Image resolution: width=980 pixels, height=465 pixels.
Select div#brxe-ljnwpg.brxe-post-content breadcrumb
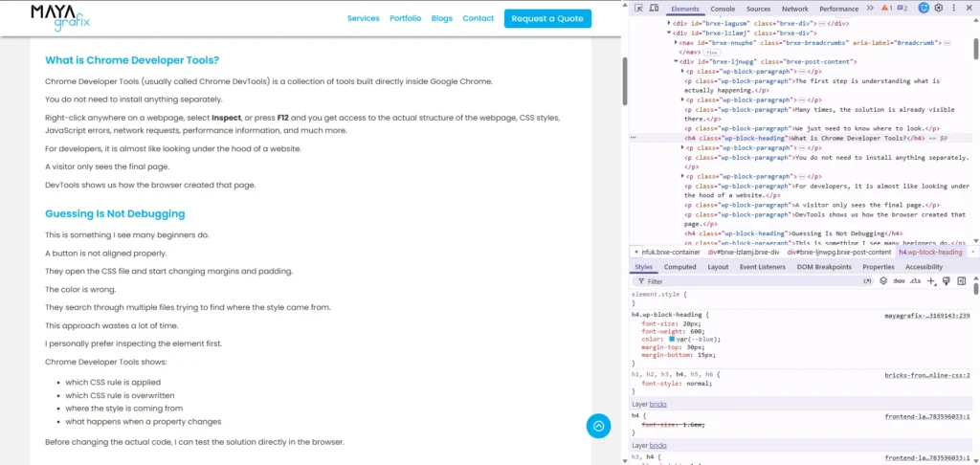click(838, 252)
